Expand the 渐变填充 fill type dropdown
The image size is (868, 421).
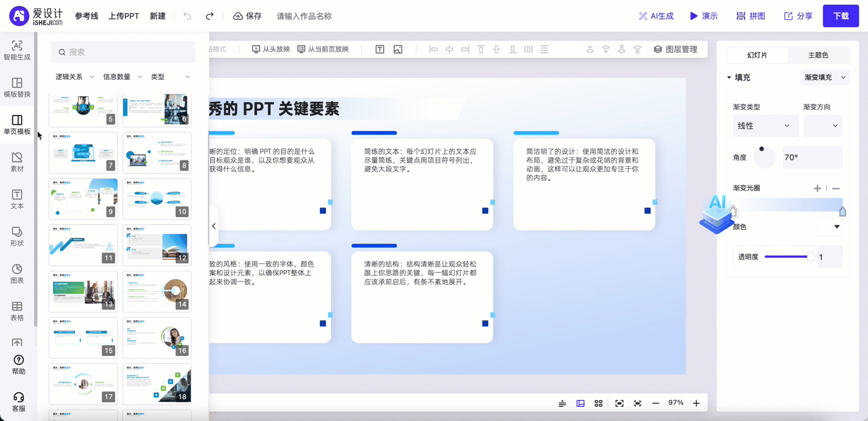(x=824, y=77)
